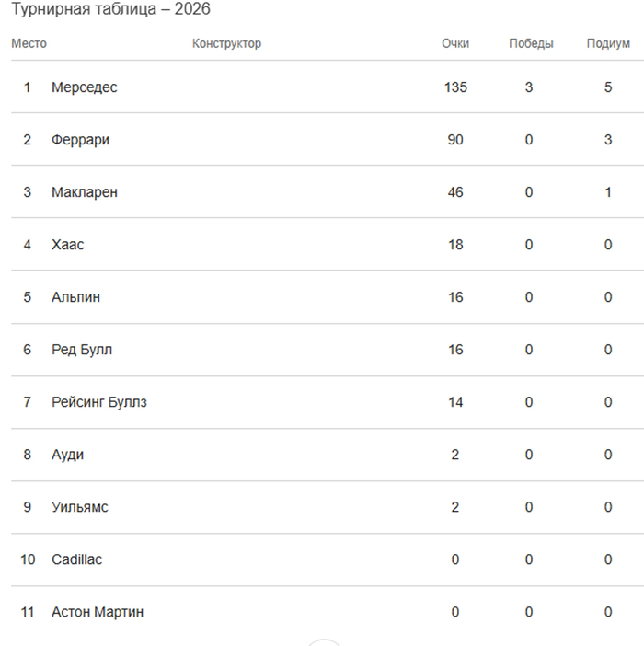The width and height of the screenshot is (644, 646).
Task: Click the Ауди constructor name
Action: (68, 455)
